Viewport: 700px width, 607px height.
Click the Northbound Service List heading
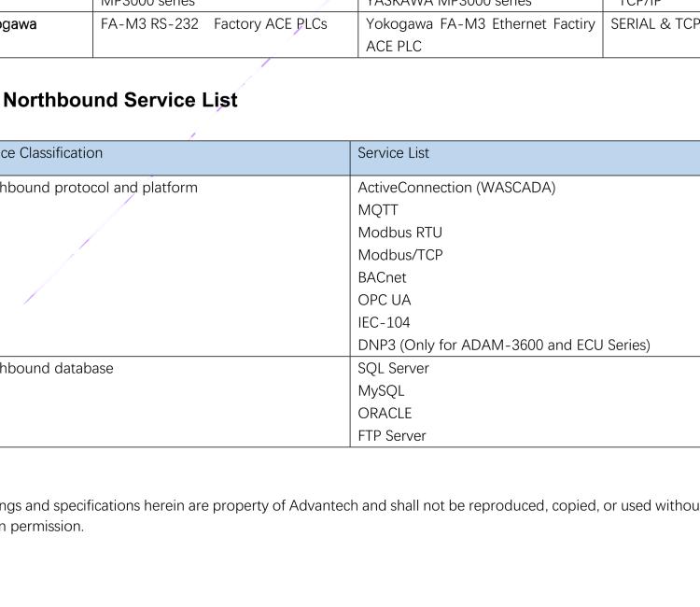(121, 100)
